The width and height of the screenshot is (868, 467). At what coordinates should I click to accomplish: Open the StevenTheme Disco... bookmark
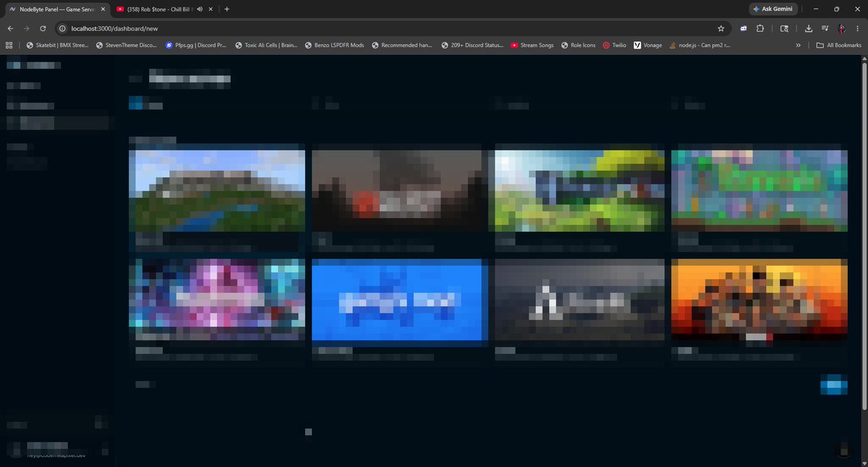click(x=126, y=45)
